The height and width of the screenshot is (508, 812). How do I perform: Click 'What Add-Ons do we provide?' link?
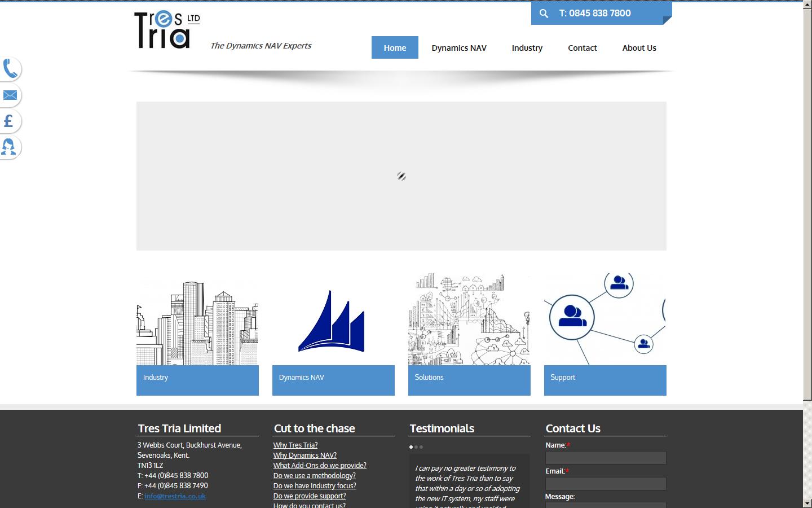click(320, 465)
